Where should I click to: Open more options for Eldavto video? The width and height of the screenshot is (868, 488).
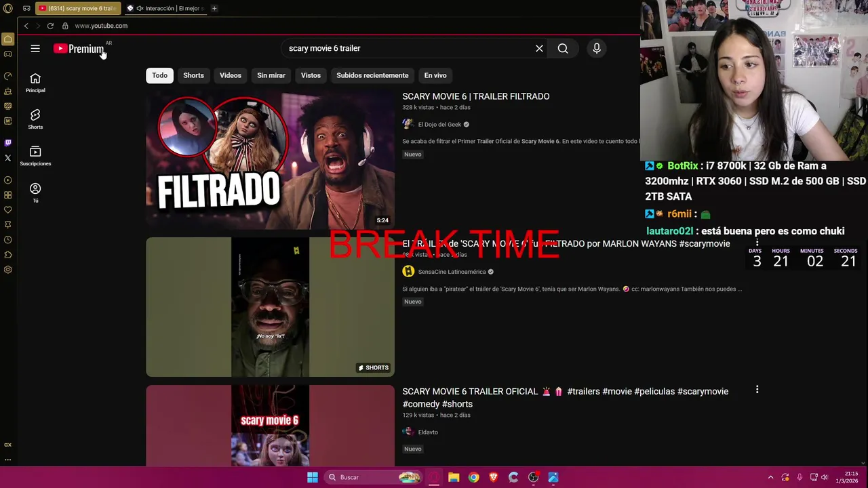[757, 390]
